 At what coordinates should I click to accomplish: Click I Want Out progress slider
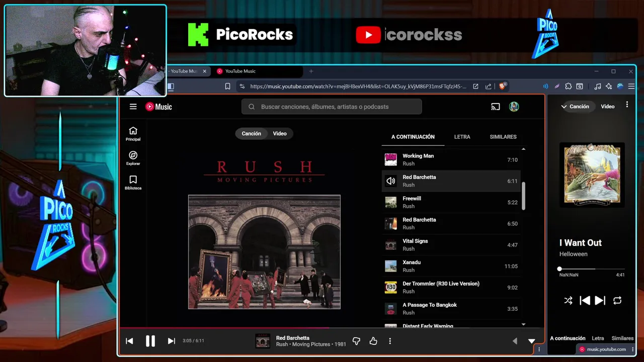click(592, 269)
